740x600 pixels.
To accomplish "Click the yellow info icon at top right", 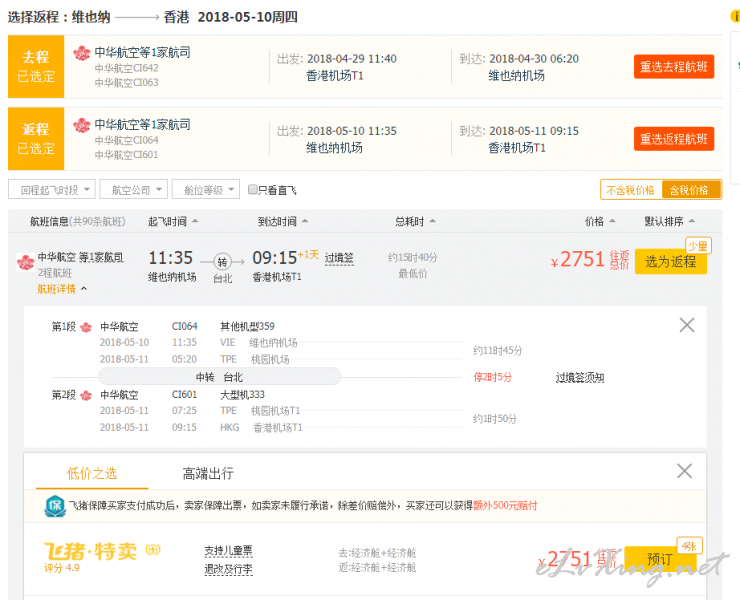I will (x=735, y=16).
